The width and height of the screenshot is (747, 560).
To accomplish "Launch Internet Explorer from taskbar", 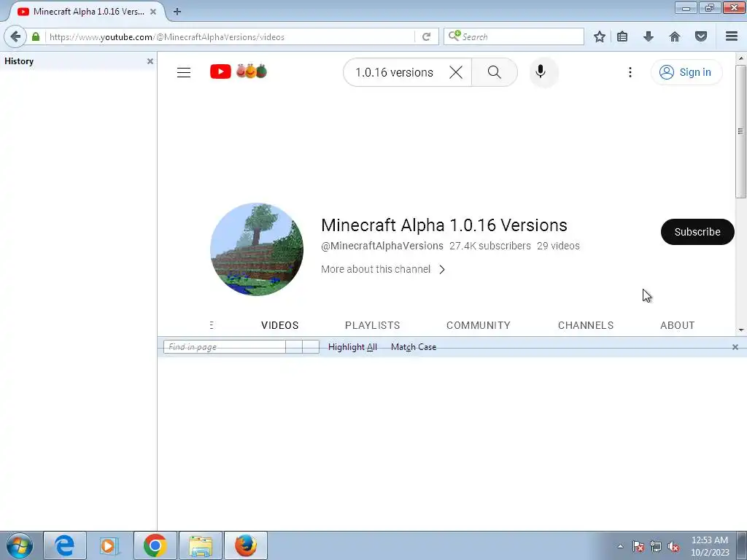I will point(65,545).
